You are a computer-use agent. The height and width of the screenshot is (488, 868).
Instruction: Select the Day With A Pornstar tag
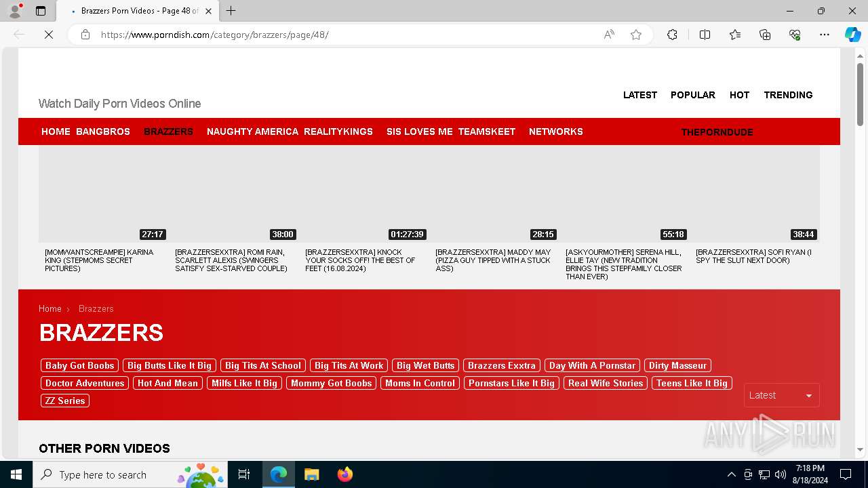pyautogui.click(x=592, y=365)
